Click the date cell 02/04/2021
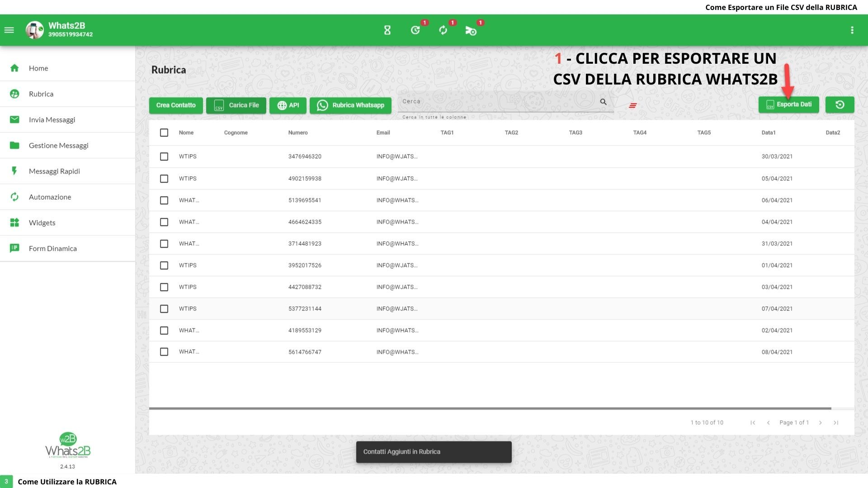This screenshot has height=488, width=868. tap(777, 330)
